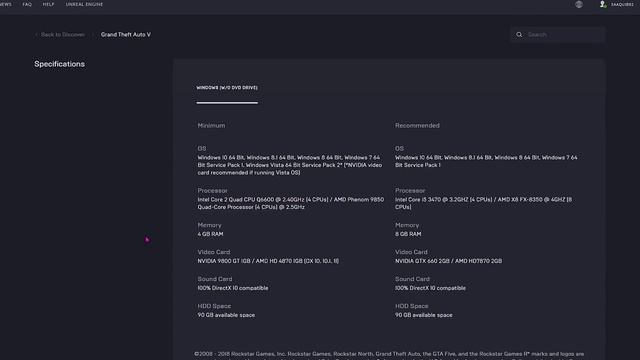Click the account username label
This screenshot has width=640, height=360.
click(622, 4)
